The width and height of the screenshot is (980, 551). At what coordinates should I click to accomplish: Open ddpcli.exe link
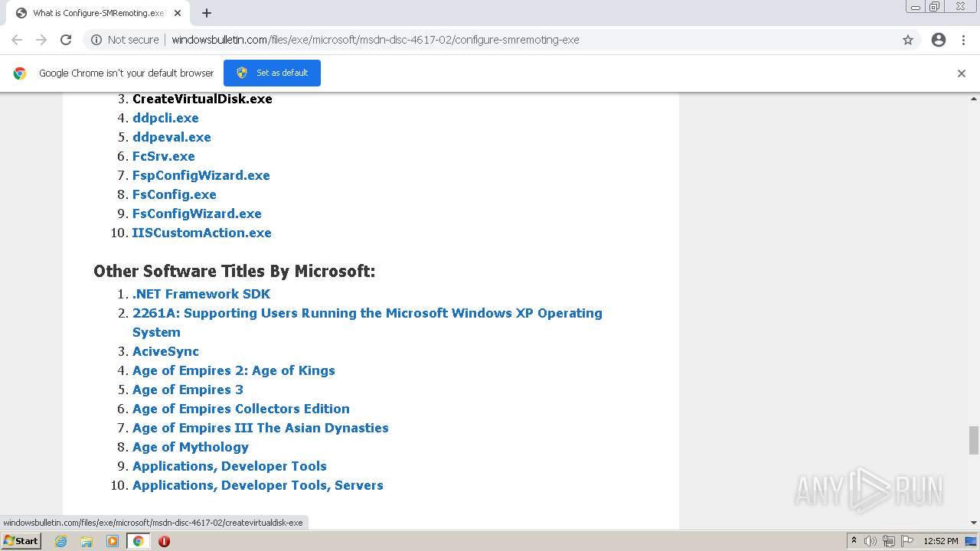point(165,118)
